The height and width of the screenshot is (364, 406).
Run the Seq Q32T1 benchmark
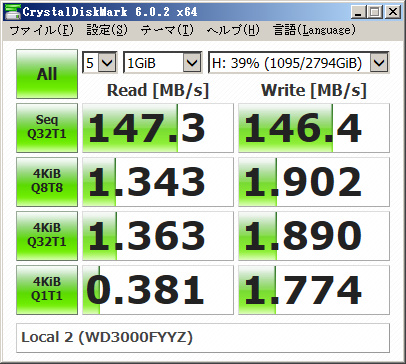coord(47,128)
